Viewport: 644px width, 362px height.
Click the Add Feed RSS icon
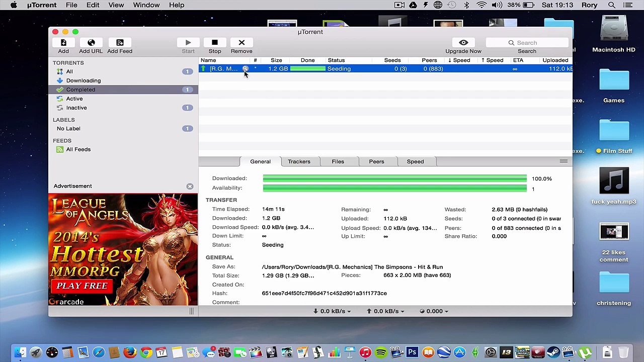tap(120, 43)
